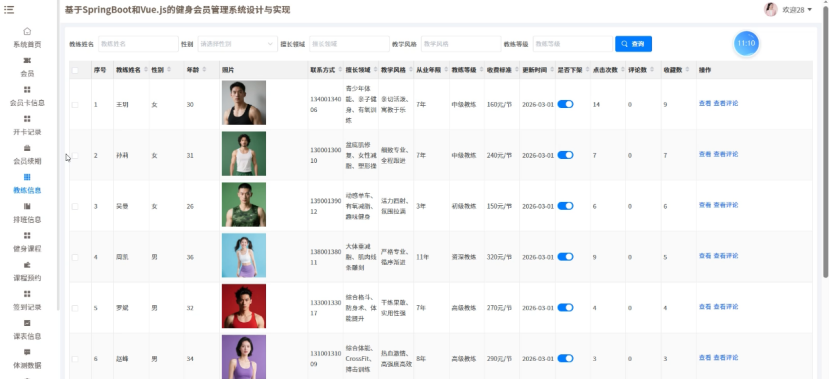This screenshot has height=379, width=829.
Task: Open the 性别 filter dropdown
Action: (x=237, y=44)
